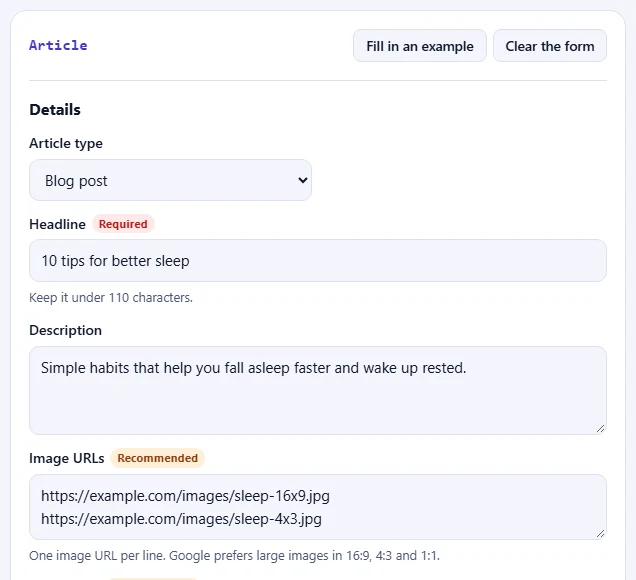Click into the Headline input field

coord(318,260)
